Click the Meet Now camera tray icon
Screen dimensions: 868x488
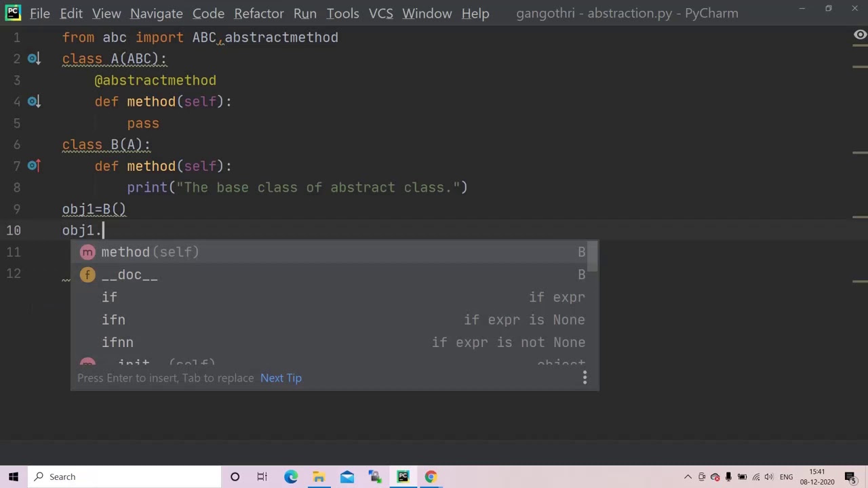[x=702, y=477]
